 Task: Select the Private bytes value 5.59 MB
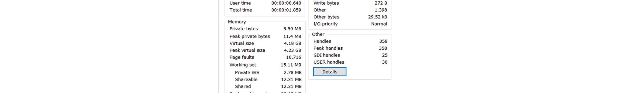click(x=292, y=29)
